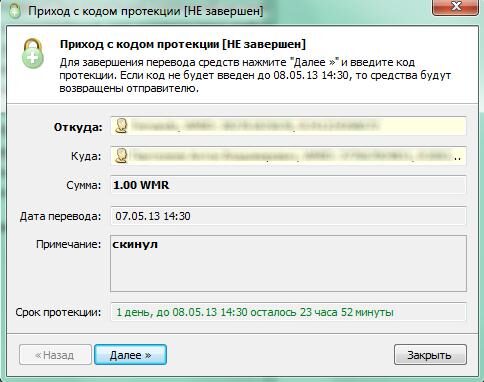The width and height of the screenshot is (484, 382).
Task: Click the Срок протекции: label
Action: click(x=58, y=313)
